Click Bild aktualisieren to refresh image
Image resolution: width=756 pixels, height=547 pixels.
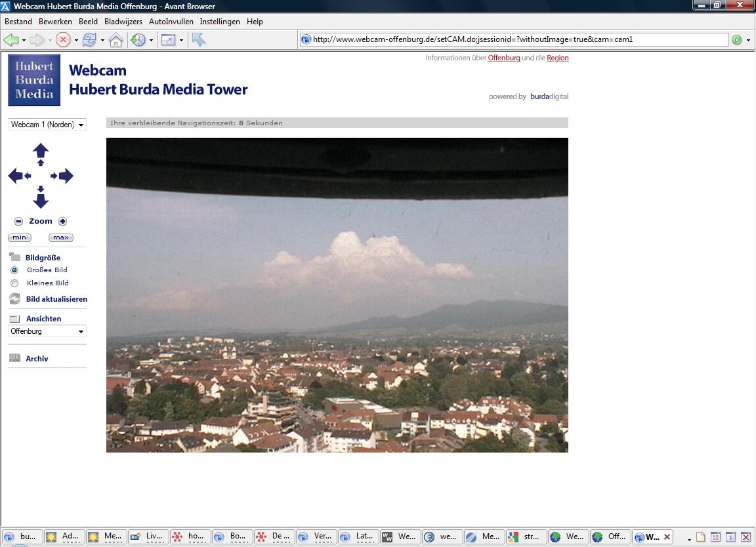point(57,299)
